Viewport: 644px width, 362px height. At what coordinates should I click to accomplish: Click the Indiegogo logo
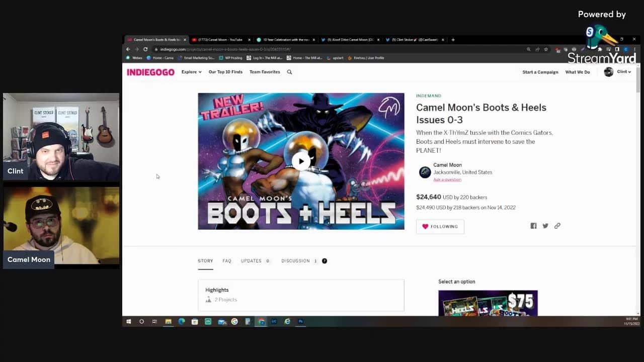[150, 72]
